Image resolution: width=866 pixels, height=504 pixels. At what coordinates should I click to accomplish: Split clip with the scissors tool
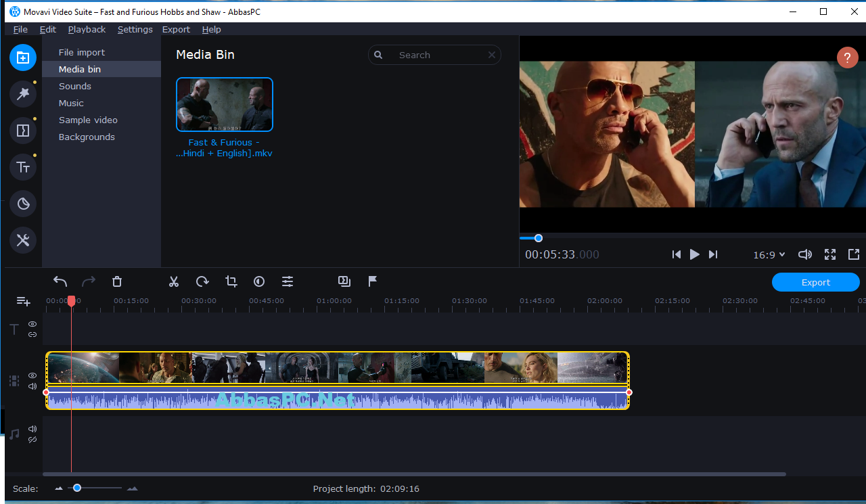click(x=174, y=281)
